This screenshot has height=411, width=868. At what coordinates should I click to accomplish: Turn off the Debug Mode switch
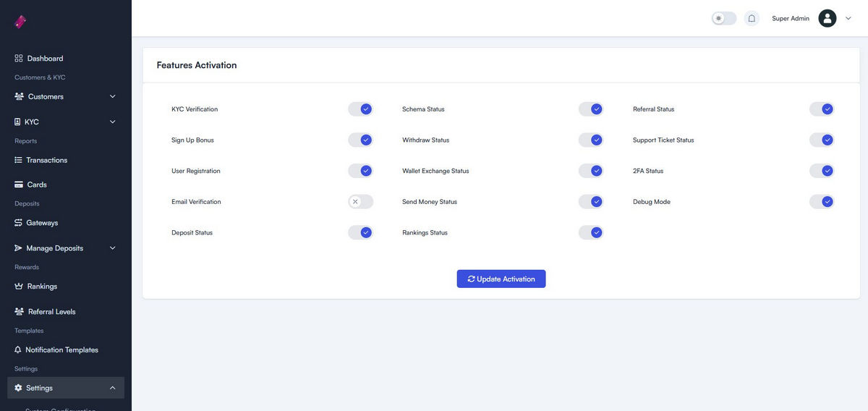(x=822, y=202)
